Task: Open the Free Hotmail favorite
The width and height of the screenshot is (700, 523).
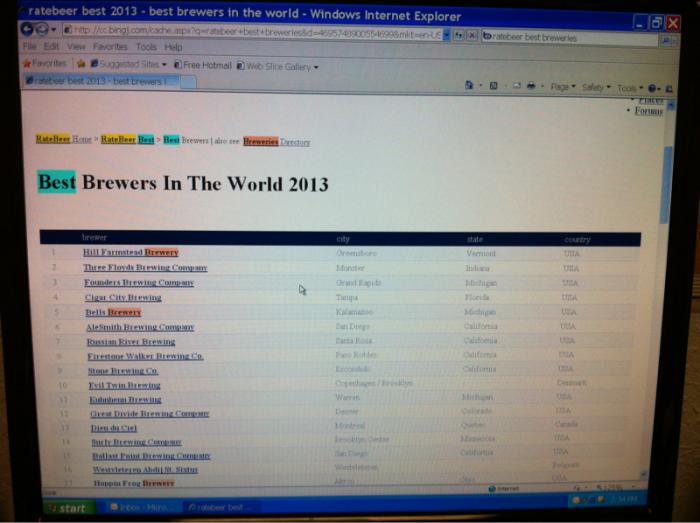Action: [203, 65]
